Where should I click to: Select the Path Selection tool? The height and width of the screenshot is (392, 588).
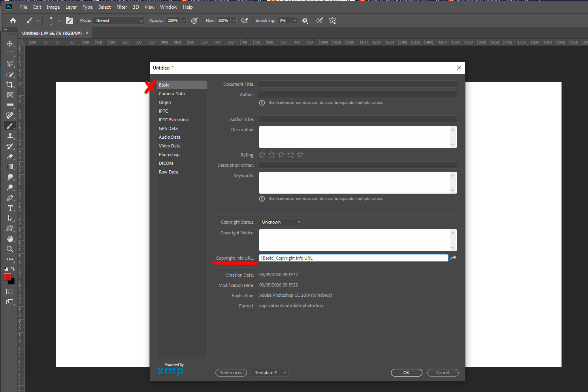point(10,218)
